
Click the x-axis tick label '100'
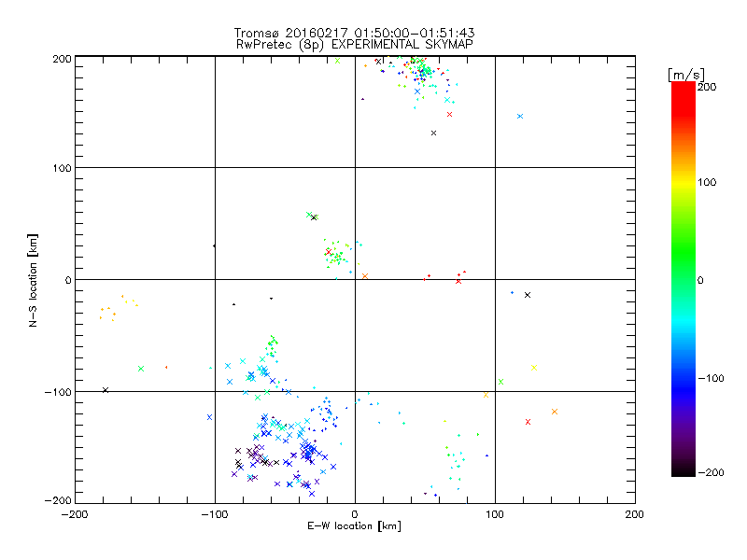pos(495,514)
